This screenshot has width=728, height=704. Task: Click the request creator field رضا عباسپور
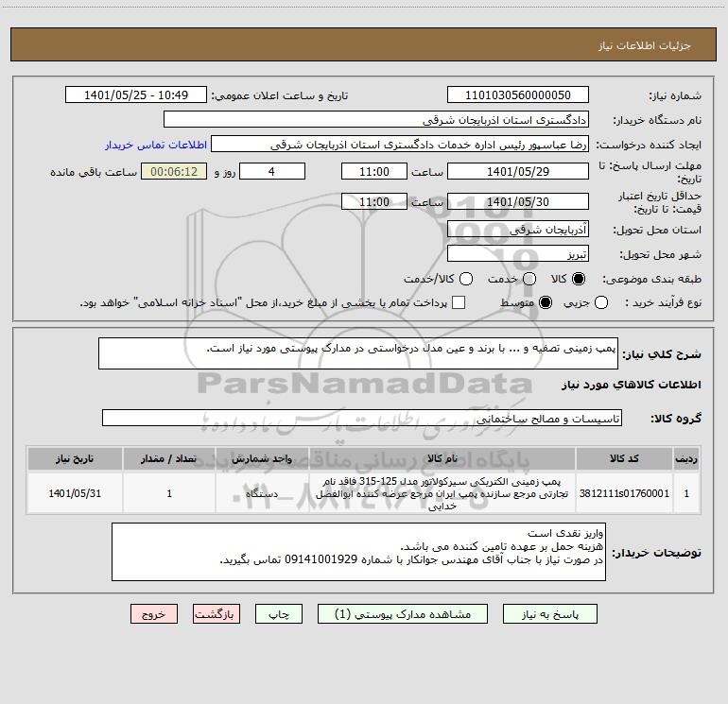[400, 145]
